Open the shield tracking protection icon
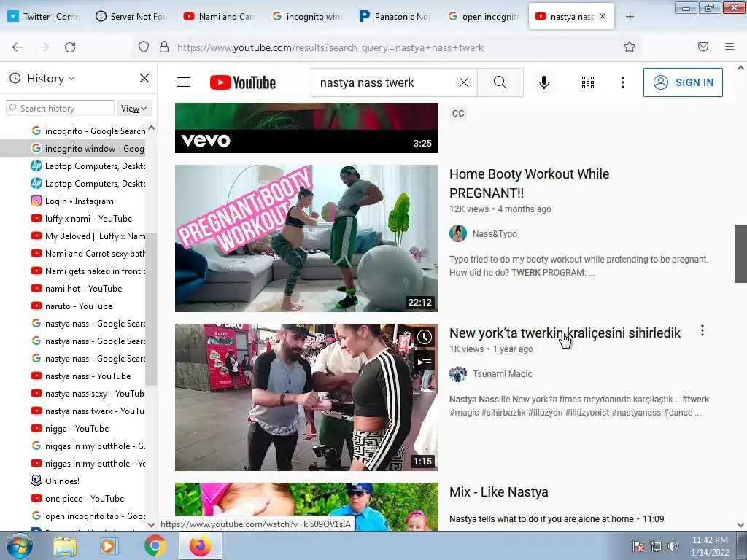 (x=144, y=47)
